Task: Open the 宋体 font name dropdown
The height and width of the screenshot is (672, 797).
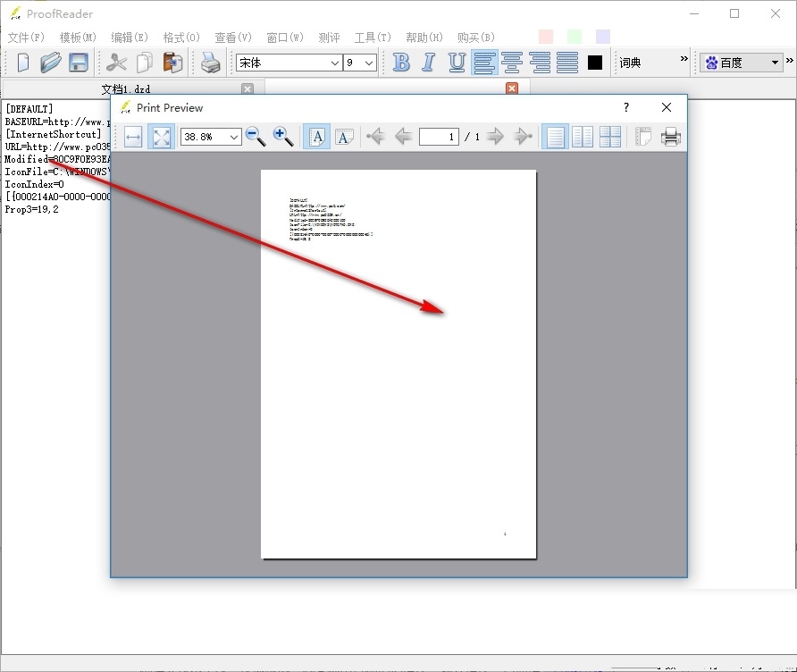Action: 335,63
